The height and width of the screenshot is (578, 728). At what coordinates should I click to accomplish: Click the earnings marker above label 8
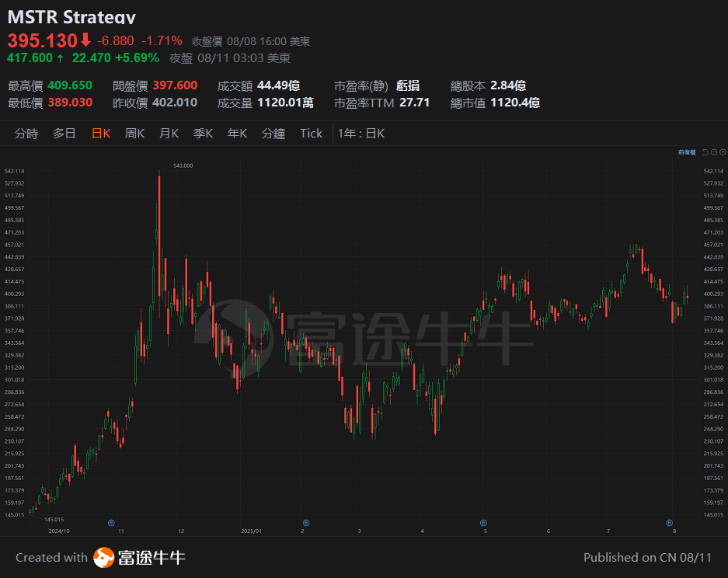[670, 522]
